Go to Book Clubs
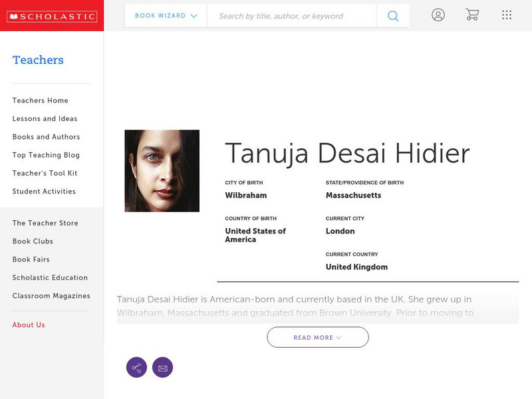The height and width of the screenshot is (399, 532). pyautogui.click(x=33, y=241)
